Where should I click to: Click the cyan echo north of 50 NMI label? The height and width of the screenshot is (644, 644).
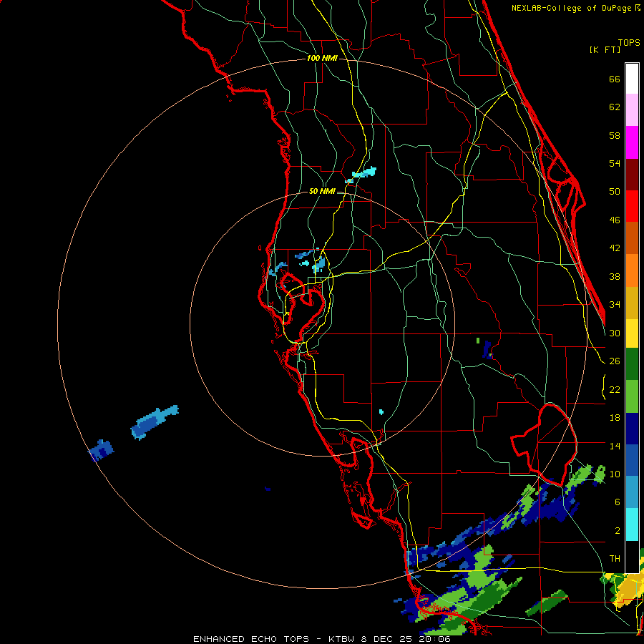click(361, 175)
